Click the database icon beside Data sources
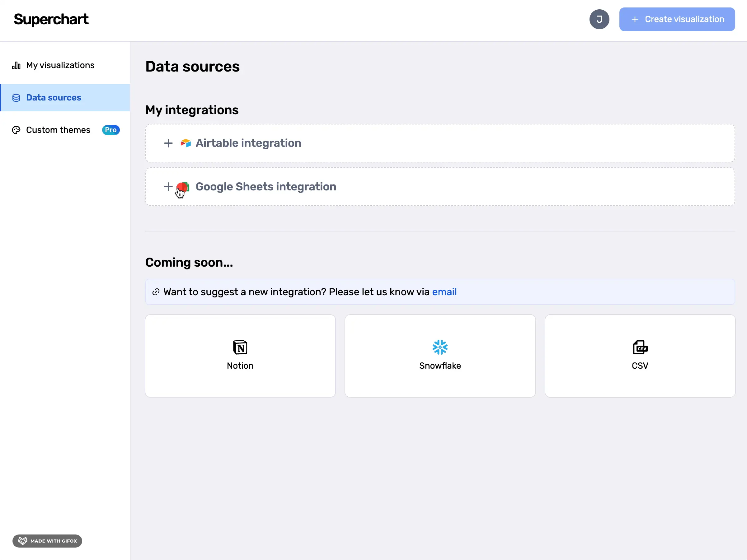 (16, 98)
